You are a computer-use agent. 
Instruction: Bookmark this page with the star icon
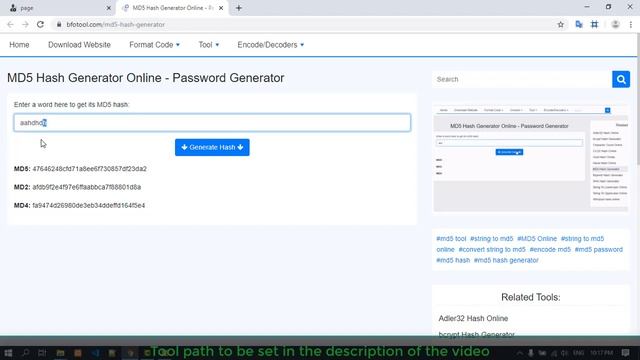tap(560, 24)
